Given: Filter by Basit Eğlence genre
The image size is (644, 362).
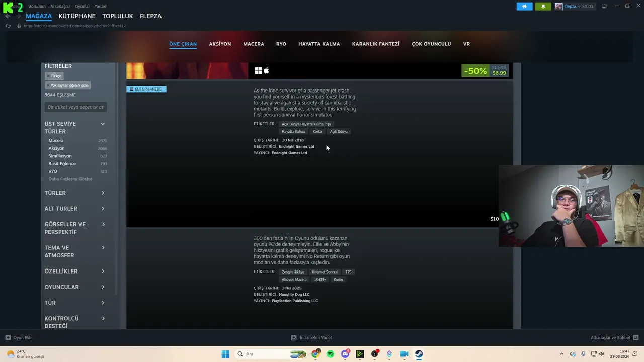Looking at the screenshot, I should (x=62, y=164).
